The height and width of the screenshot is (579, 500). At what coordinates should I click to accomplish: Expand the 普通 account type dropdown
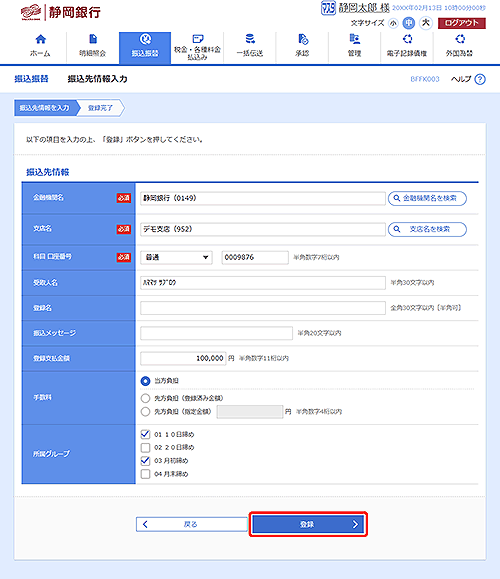pos(176,257)
